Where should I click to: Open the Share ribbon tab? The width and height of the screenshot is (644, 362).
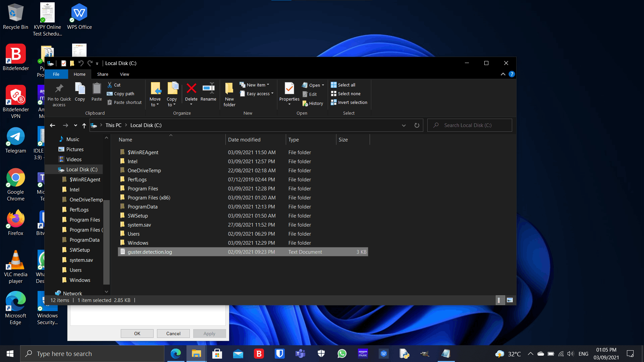[x=103, y=74]
